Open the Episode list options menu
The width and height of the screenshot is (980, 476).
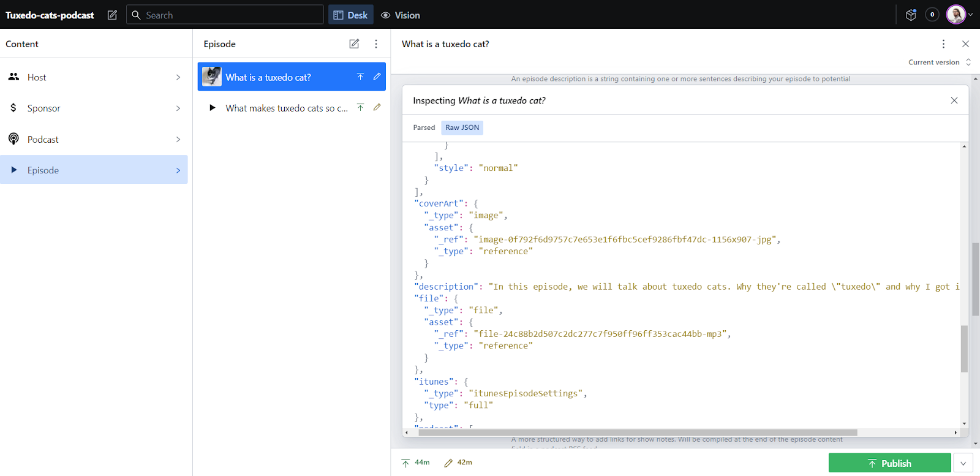[376, 43]
